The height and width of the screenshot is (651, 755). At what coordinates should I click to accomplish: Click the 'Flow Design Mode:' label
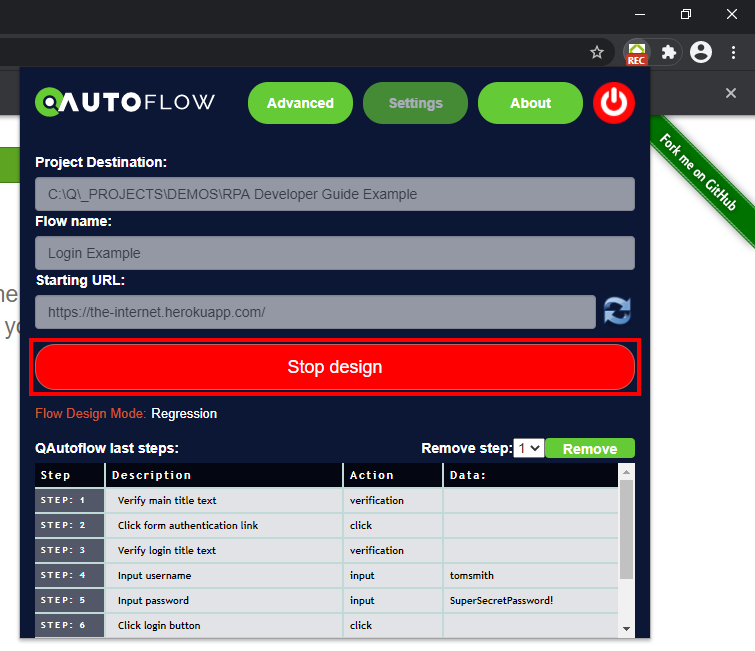coord(91,414)
